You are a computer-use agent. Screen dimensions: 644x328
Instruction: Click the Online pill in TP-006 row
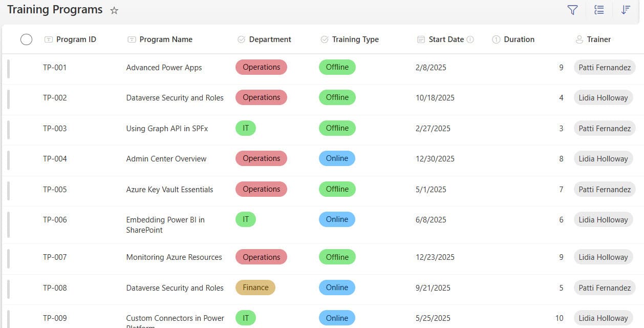[337, 219]
